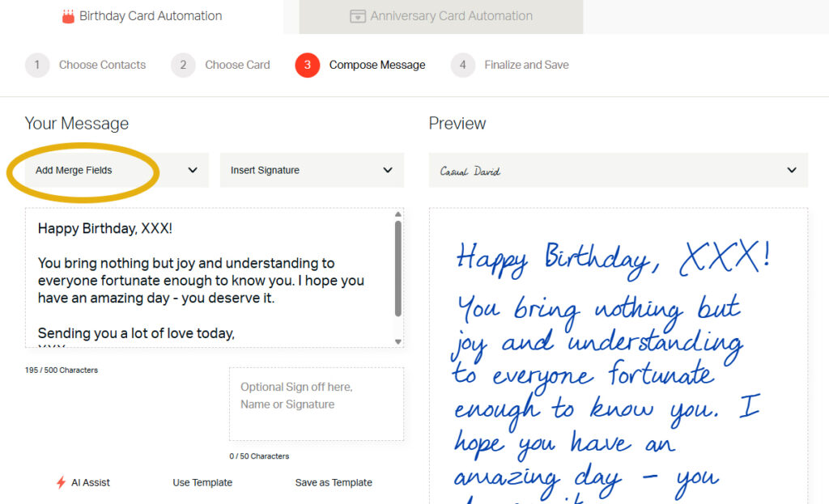829x504 pixels.
Task: Open the Add Merge Fields dropdown
Action: (117, 170)
